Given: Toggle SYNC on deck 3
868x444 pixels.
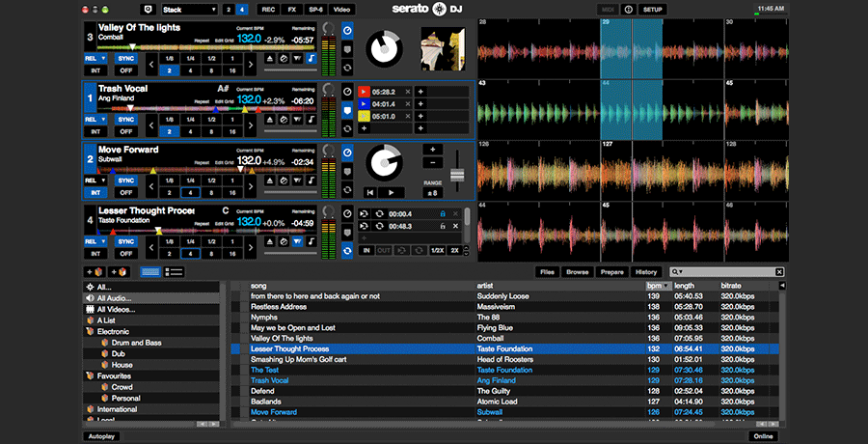Looking at the screenshot, I should coord(126,58).
